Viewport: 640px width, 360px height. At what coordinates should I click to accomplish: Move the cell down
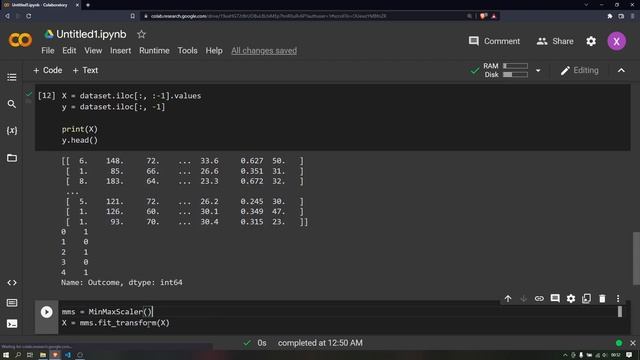point(523,299)
